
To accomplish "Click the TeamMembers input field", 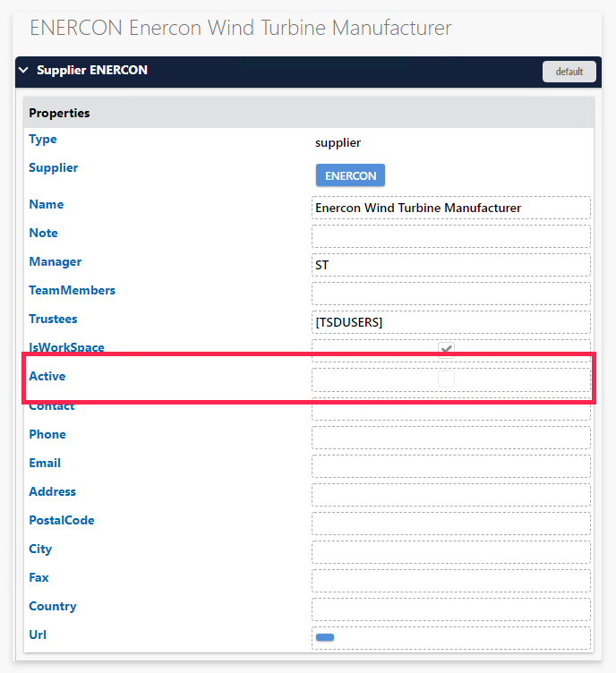I will point(451,294).
